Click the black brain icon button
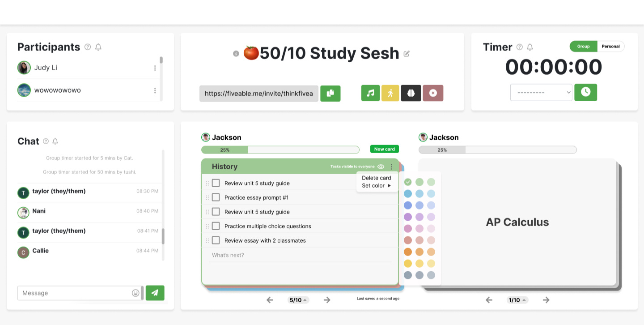 411,93
